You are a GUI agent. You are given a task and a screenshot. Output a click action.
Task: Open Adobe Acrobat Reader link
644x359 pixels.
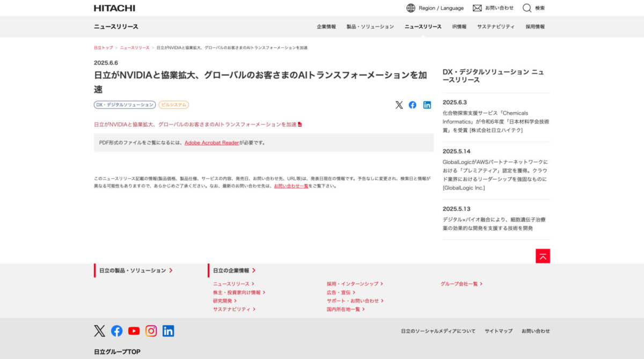pyautogui.click(x=211, y=143)
